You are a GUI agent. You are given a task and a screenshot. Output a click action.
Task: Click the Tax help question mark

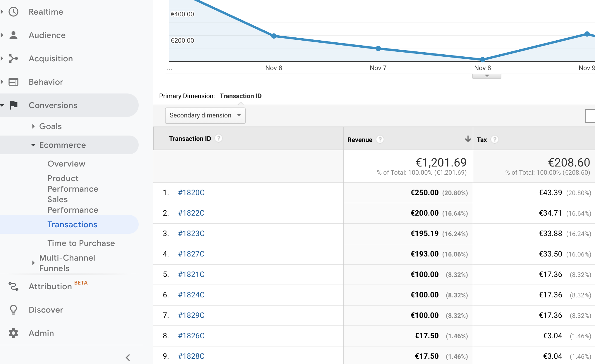tap(495, 140)
